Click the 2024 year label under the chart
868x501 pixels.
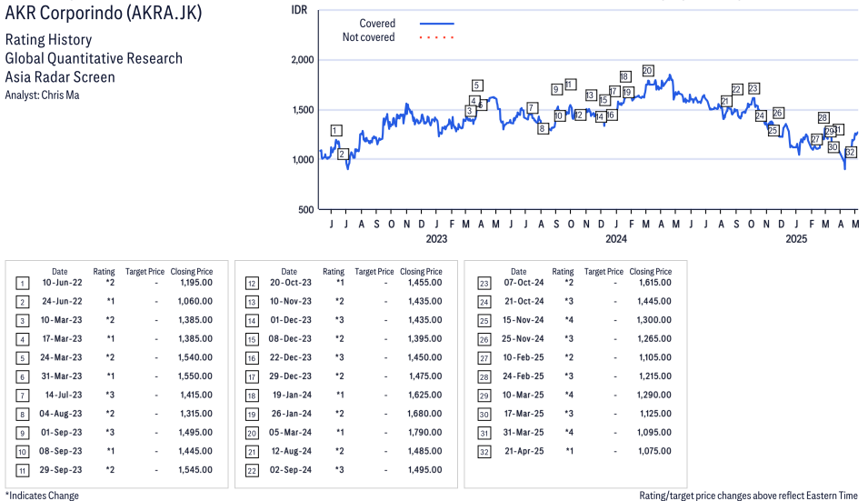pyautogui.click(x=616, y=239)
